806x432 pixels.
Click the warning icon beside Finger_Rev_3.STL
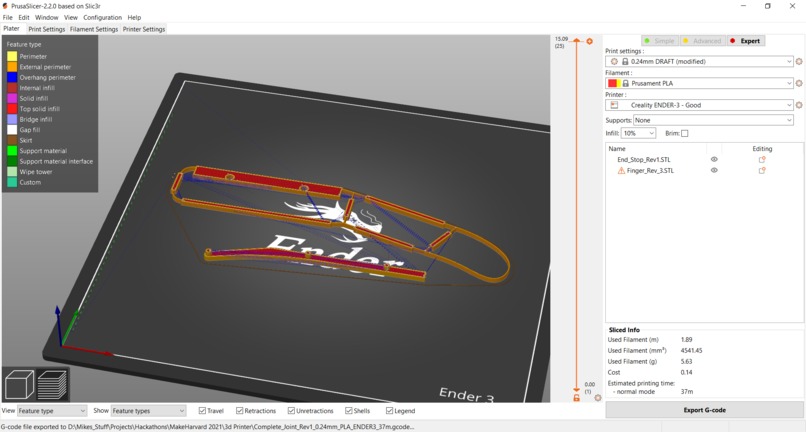coord(621,170)
